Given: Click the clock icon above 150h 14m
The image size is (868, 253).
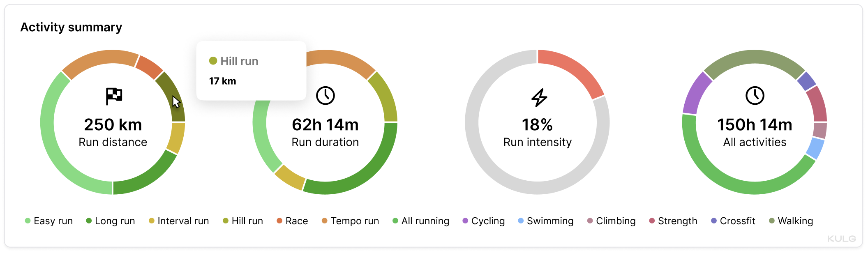Looking at the screenshot, I should coord(755,96).
